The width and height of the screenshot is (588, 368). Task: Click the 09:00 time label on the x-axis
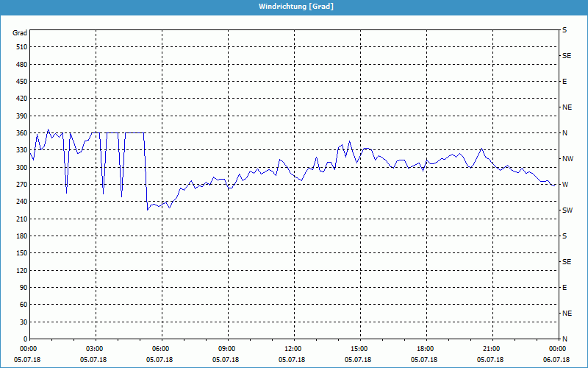[226, 349]
